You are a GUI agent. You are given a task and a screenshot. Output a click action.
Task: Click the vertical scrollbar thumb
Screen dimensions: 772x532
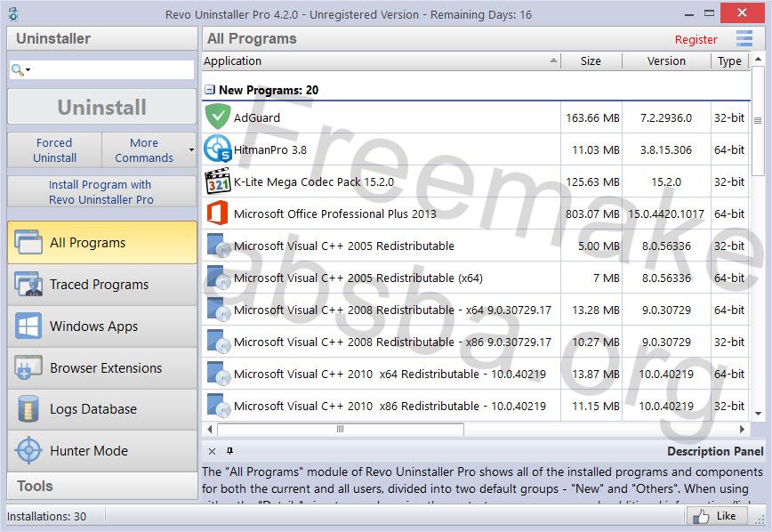coord(758,121)
